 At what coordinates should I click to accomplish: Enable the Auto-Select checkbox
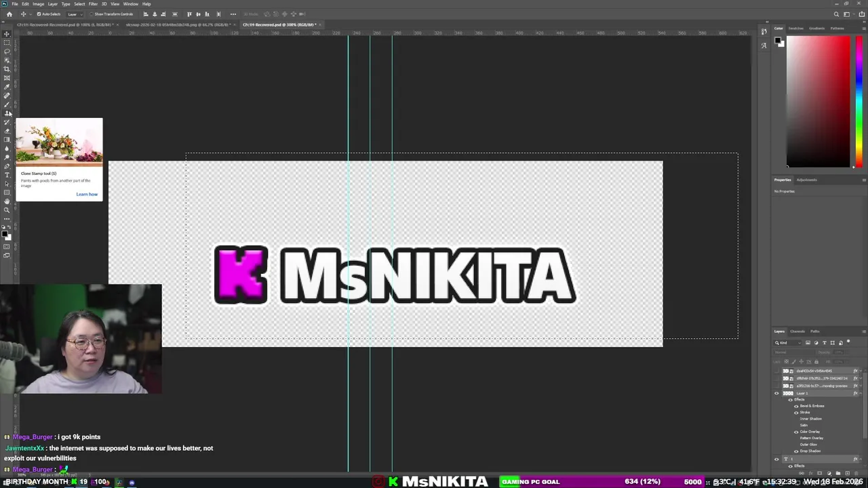pyautogui.click(x=39, y=14)
